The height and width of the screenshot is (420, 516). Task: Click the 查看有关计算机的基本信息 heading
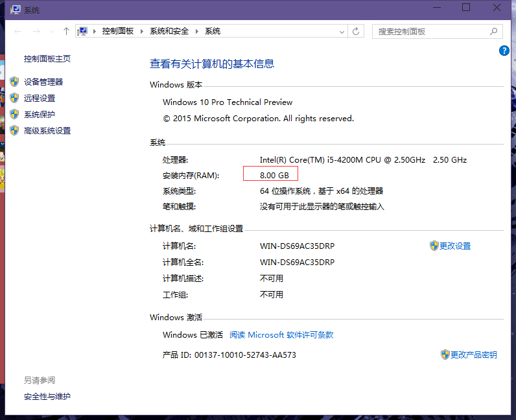(x=212, y=64)
